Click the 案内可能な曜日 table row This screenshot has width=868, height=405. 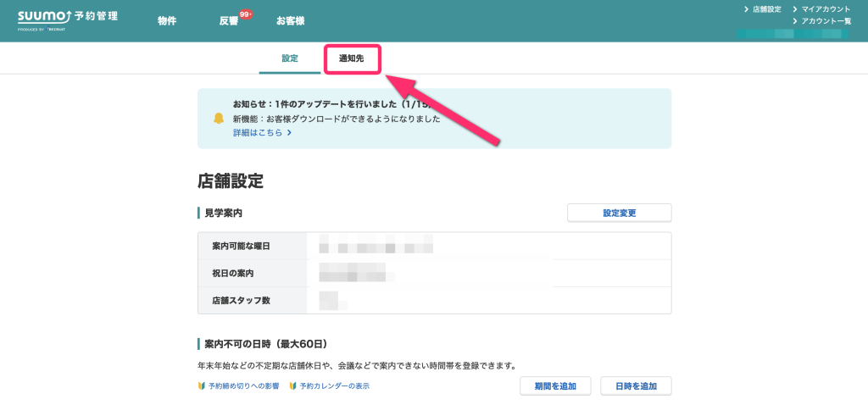[434, 246]
